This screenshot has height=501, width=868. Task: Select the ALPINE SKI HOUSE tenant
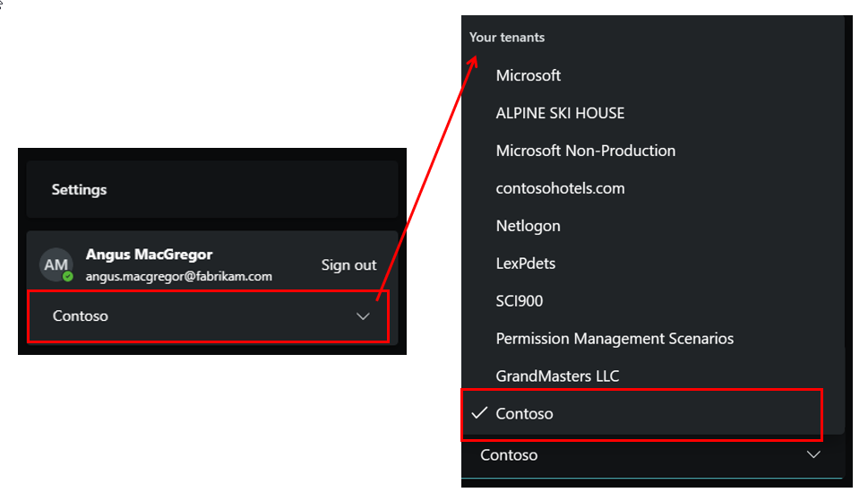point(560,113)
